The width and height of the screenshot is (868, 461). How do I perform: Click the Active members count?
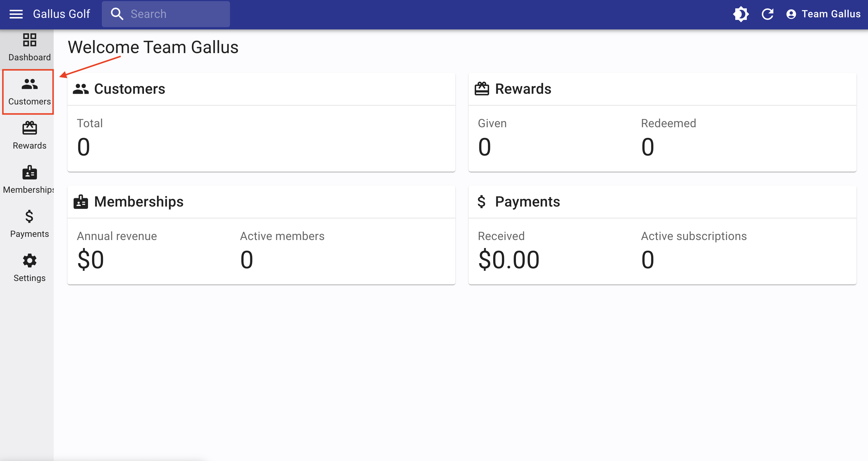point(247,259)
